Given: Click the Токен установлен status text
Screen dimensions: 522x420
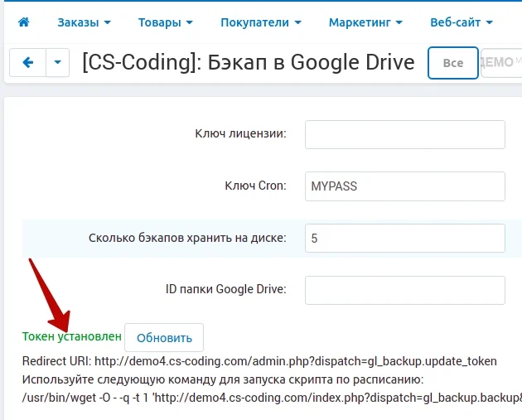Looking at the screenshot, I should (x=72, y=336).
